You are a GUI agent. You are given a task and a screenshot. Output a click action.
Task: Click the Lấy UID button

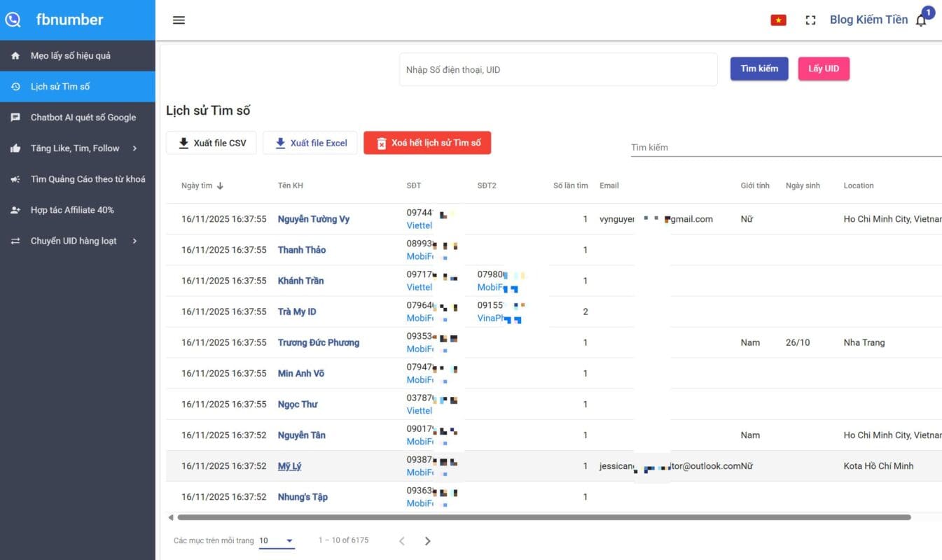pyautogui.click(x=824, y=69)
